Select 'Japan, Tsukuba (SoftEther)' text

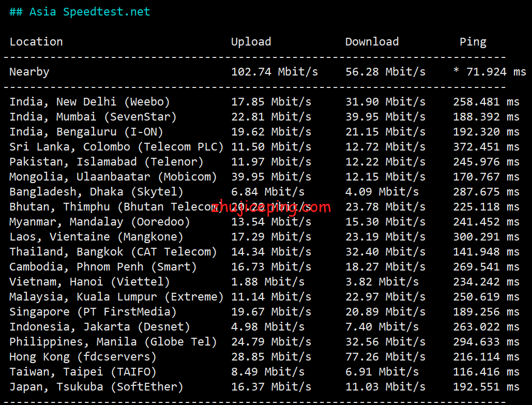pos(96,387)
